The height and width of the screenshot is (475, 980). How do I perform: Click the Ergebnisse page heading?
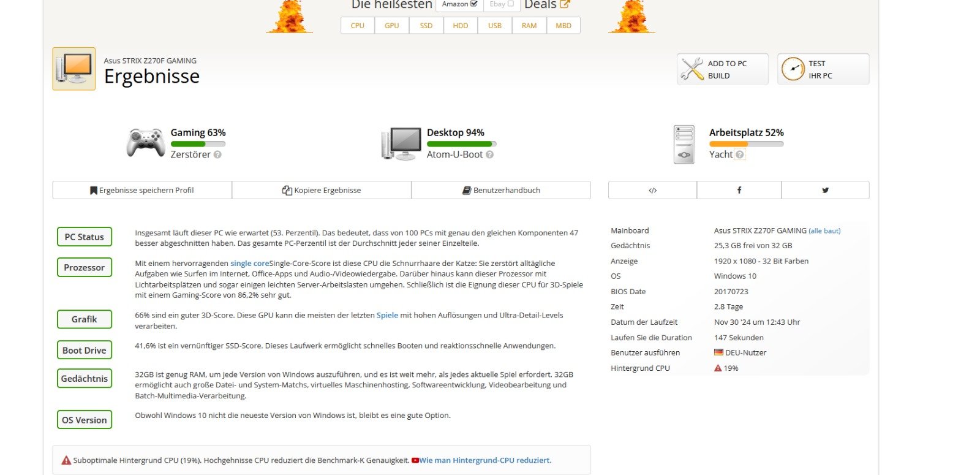tap(152, 77)
